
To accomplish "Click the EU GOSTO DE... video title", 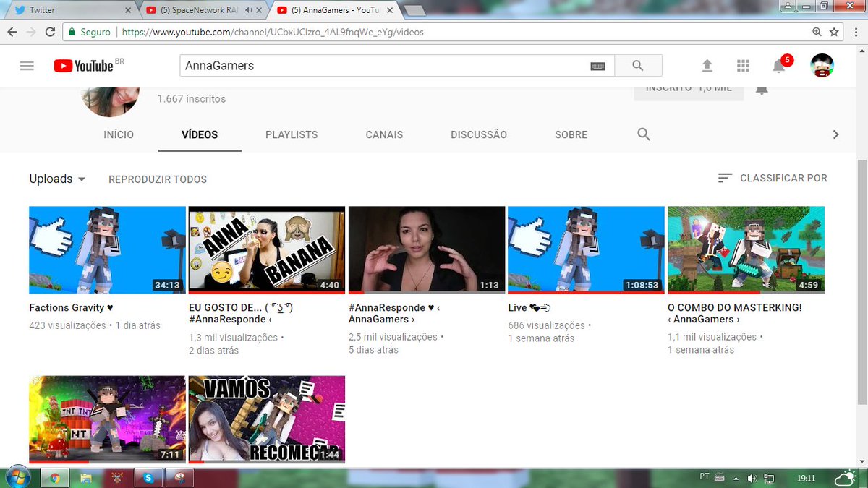I will [x=241, y=313].
